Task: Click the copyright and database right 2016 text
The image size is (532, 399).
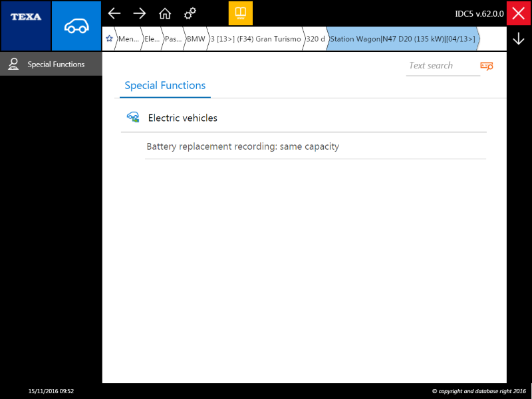Action: click(x=479, y=391)
